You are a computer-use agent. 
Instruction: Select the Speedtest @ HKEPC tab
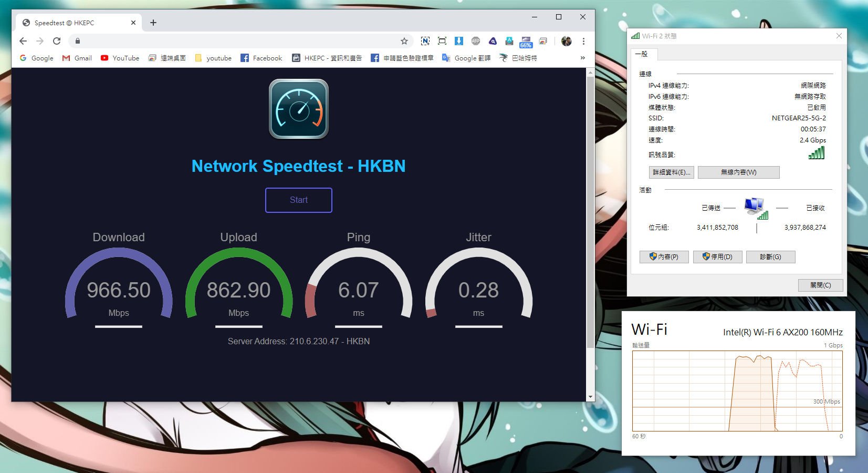tap(79, 23)
